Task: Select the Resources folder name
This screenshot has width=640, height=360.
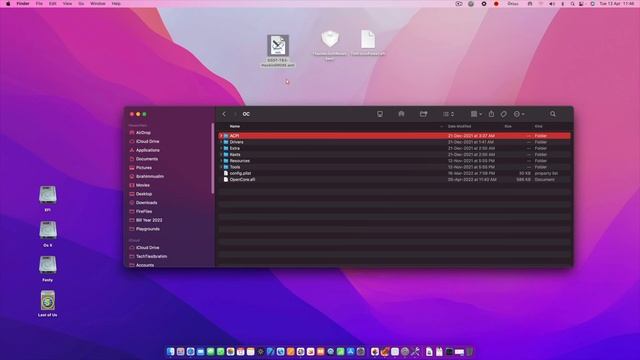Action: click(x=240, y=161)
